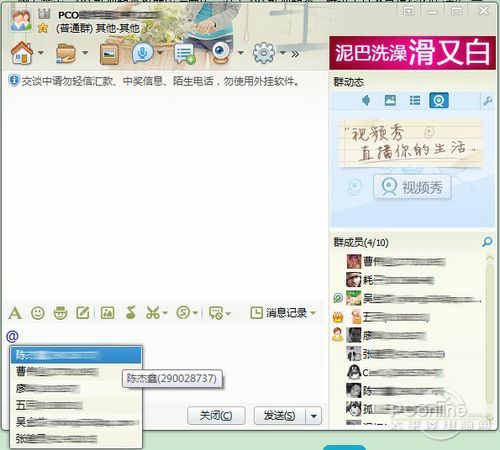Select the 吴 entry in @ mention list
This screenshot has width=500, height=450.
click(76, 422)
